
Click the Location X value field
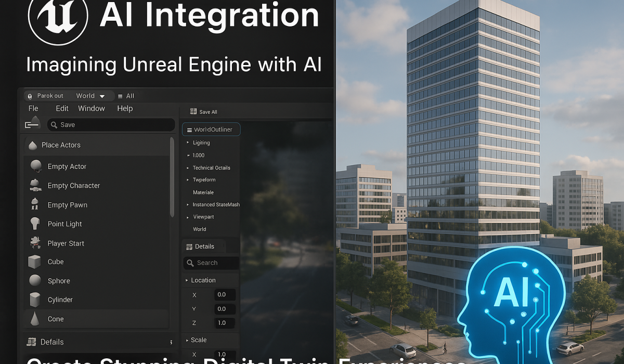(x=225, y=295)
